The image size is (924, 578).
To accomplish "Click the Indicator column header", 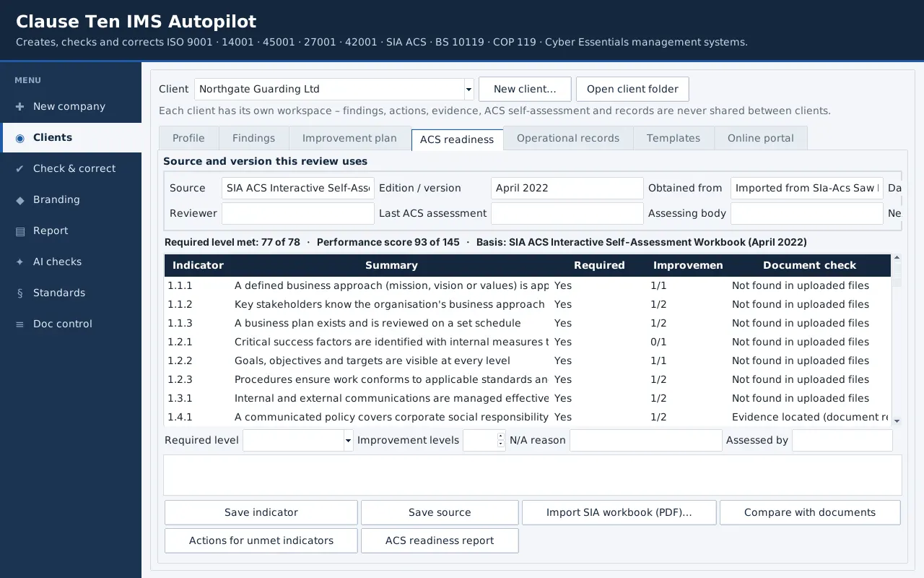I will (198, 265).
